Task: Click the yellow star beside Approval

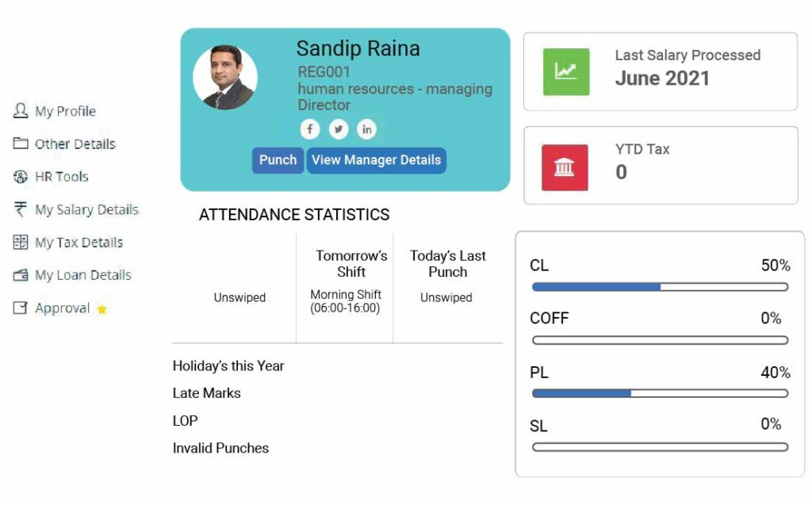Action: tap(101, 310)
